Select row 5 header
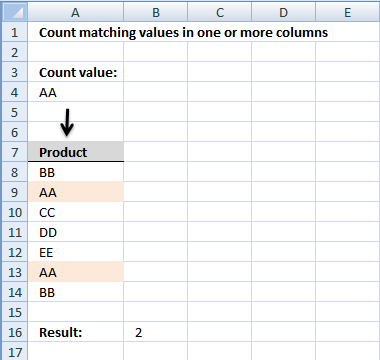 click(x=14, y=112)
